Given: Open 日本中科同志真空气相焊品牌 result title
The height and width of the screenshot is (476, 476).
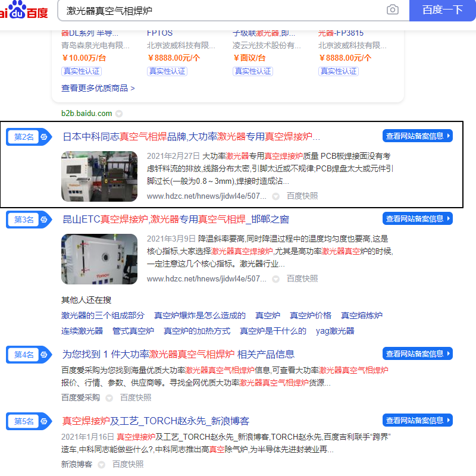Looking at the screenshot, I should [191, 137].
